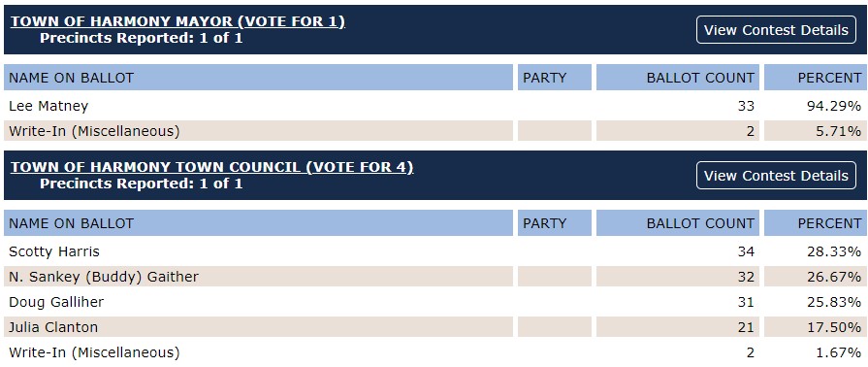Viewport: 868px width, 367px height.
Task: Select Write-In (Miscellaneous) in the Mayor table
Action: point(94,131)
